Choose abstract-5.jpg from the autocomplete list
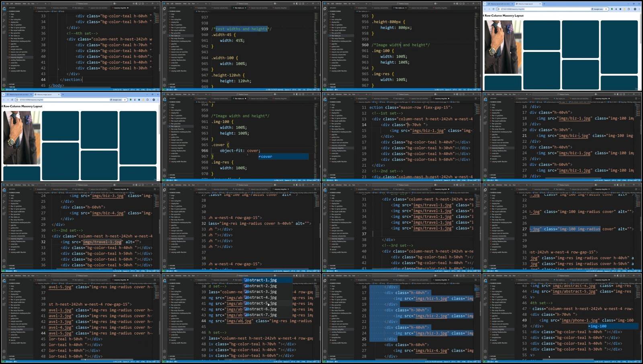 [268, 303]
